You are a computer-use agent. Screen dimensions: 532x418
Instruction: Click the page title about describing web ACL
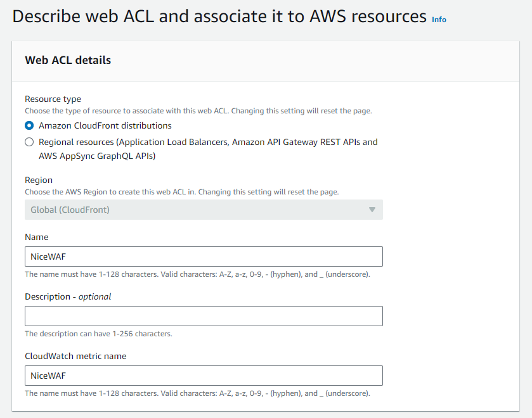click(219, 16)
